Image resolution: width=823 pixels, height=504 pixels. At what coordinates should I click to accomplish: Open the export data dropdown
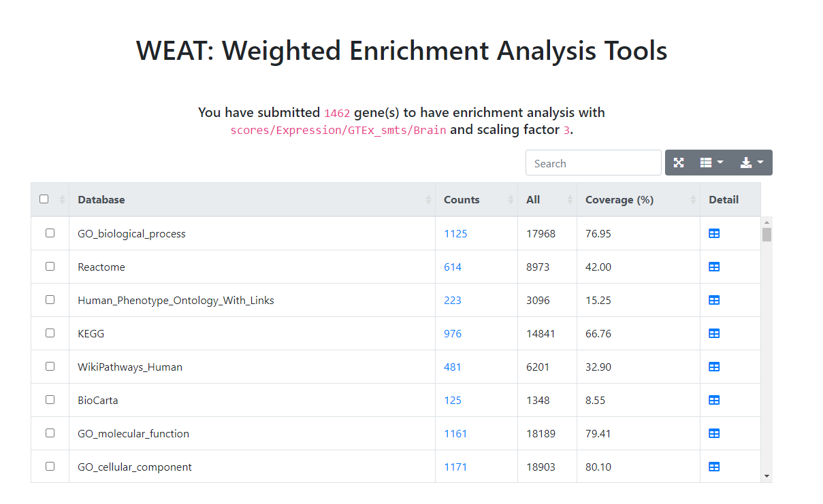click(752, 163)
